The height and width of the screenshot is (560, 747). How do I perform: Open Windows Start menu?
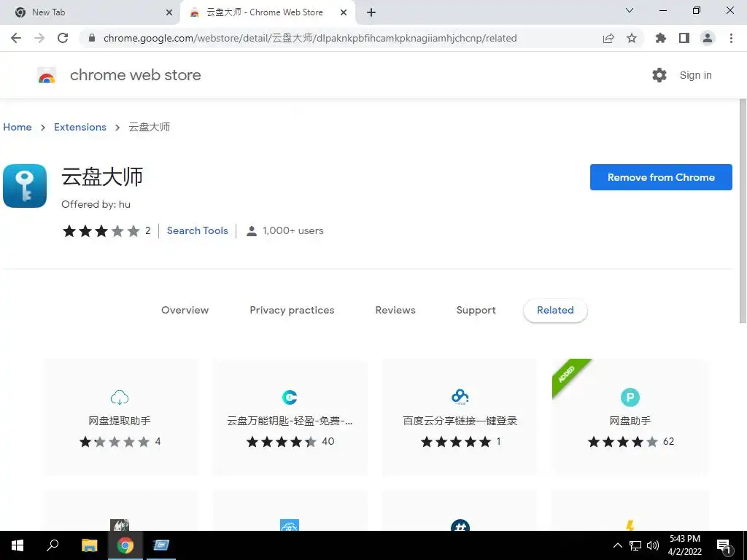18,545
